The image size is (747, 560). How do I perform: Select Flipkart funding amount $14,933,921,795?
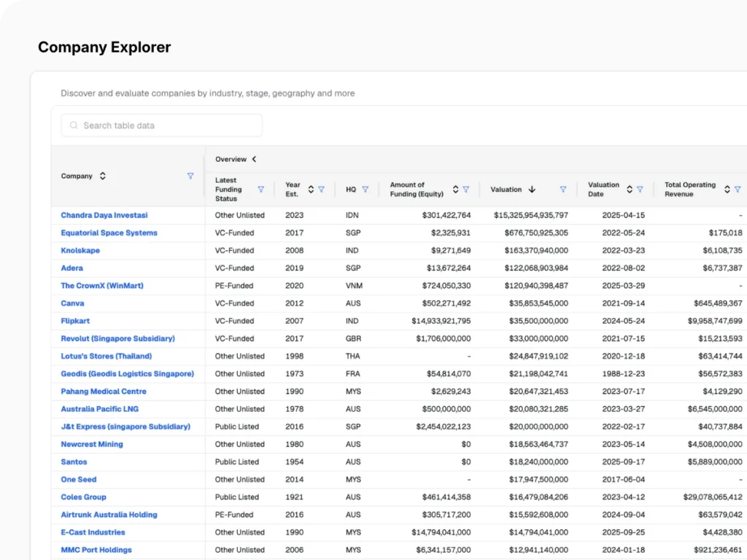(x=441, y=321)
